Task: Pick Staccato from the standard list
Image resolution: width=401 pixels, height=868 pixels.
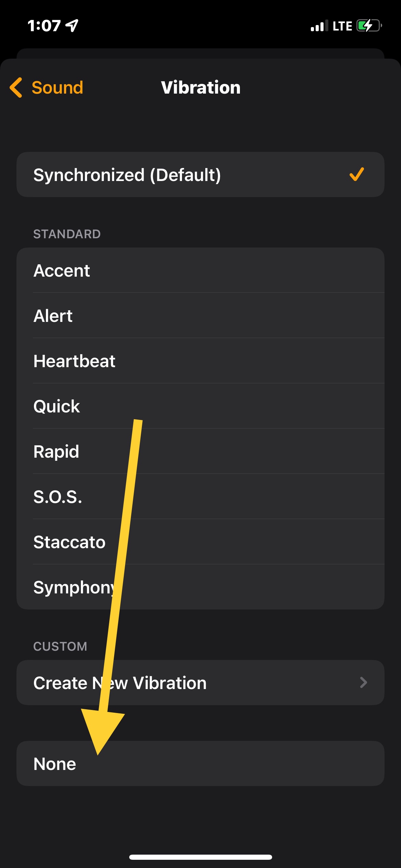Action: pos(69,542)
